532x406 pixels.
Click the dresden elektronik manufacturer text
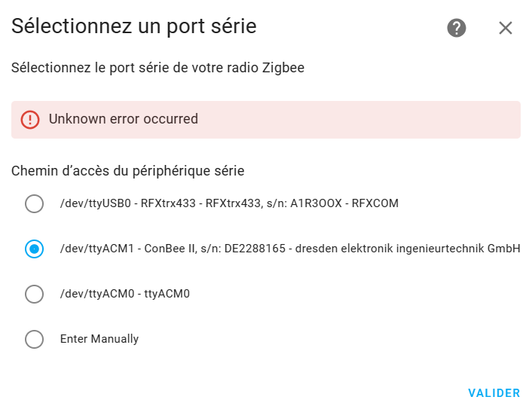coord(408,249)
